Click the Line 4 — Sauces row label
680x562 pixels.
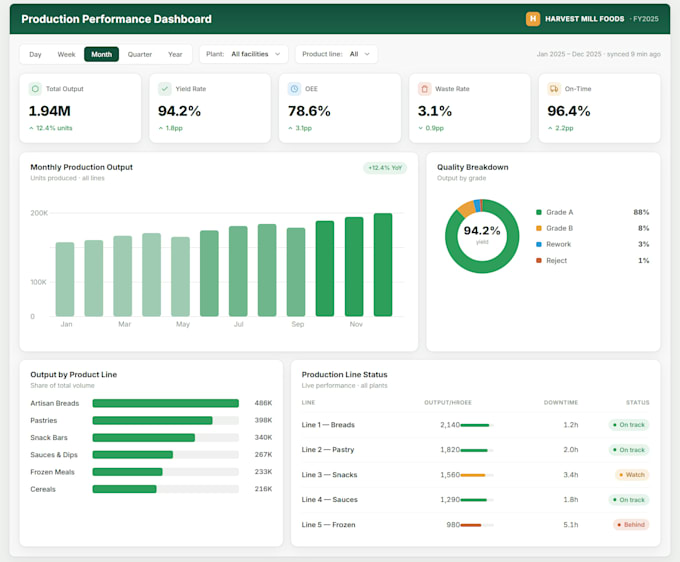coord(330,500)
